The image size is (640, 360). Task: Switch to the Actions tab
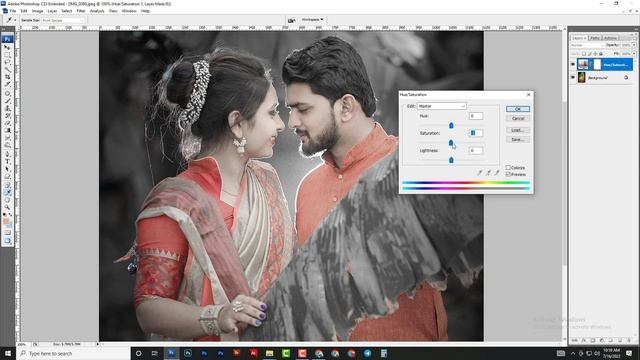[610, 38]
